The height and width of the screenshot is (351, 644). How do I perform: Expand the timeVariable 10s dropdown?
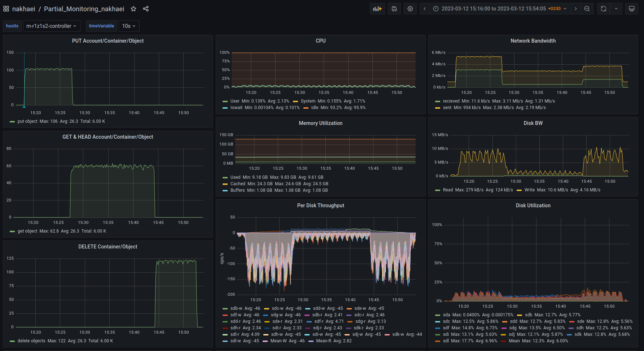[128, 26]
